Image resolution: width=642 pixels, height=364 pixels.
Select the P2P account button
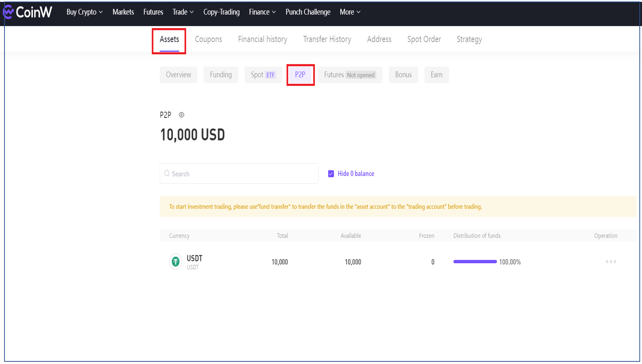(x=300, y=75)
